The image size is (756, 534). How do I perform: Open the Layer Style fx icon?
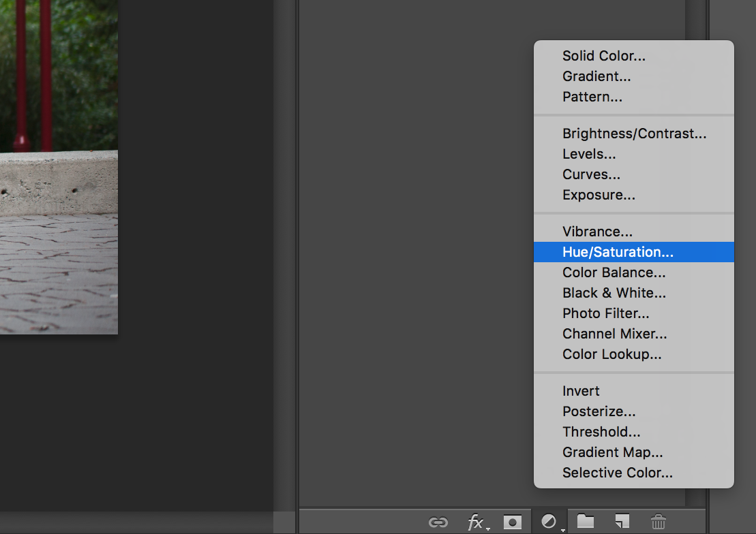point(475,522)
